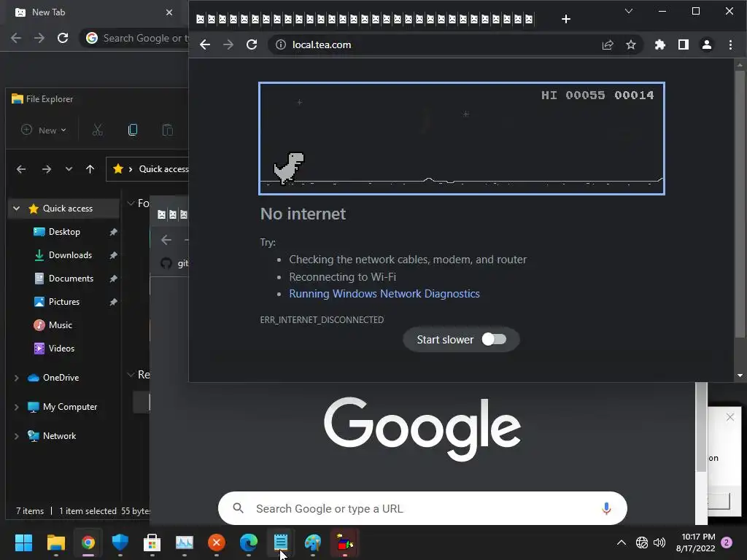Toggle the Start slower switch
747x560 pixels.
[494, 339]
